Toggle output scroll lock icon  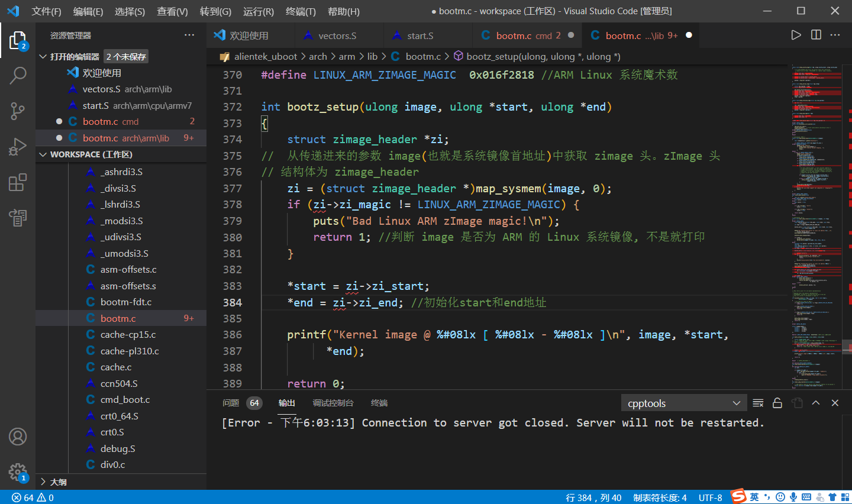click(777, 403)
